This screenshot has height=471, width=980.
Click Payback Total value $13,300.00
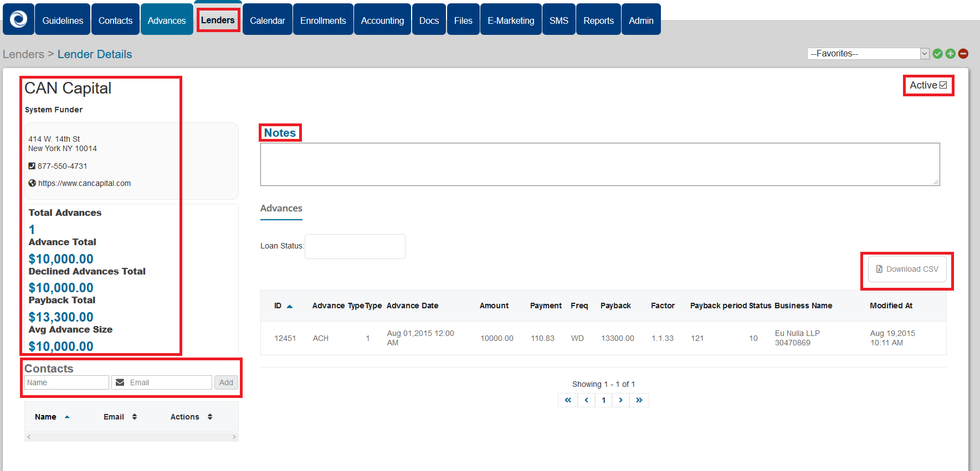(61, 317)
